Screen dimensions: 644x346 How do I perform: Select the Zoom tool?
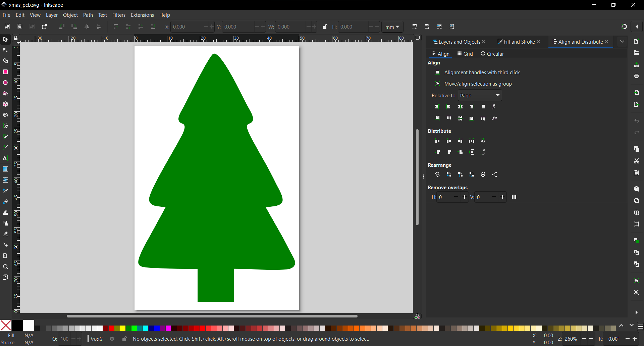pos(5,266)
